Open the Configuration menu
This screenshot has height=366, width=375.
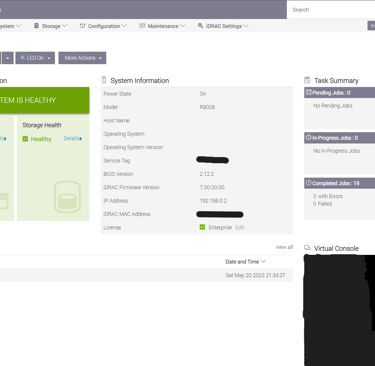103,26
